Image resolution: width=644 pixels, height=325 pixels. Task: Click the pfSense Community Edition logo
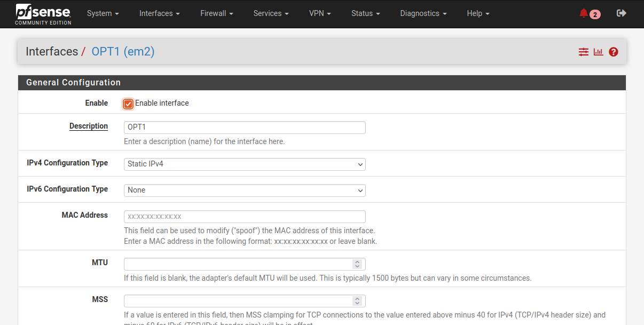(43, 14)
